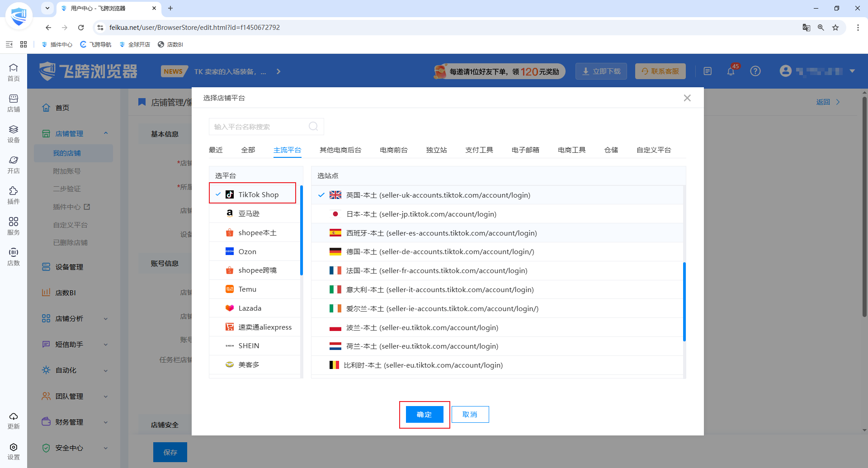Switch to the 最近 tab

click(216, 150)
